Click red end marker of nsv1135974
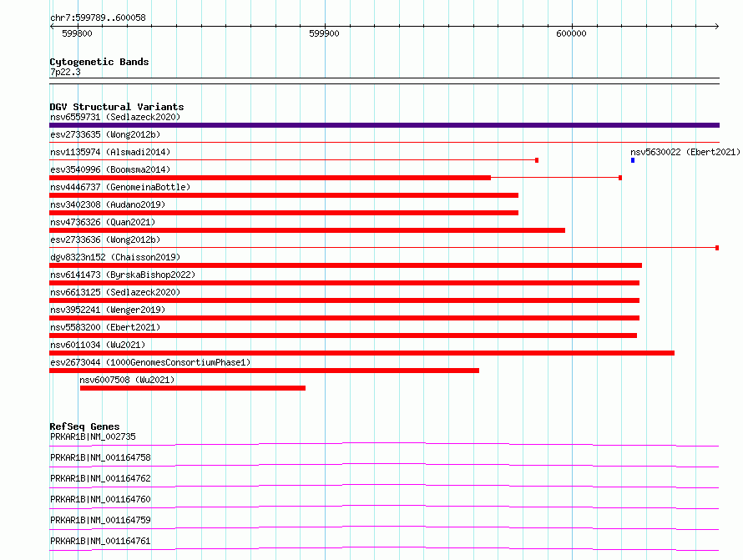 [537, 160]
